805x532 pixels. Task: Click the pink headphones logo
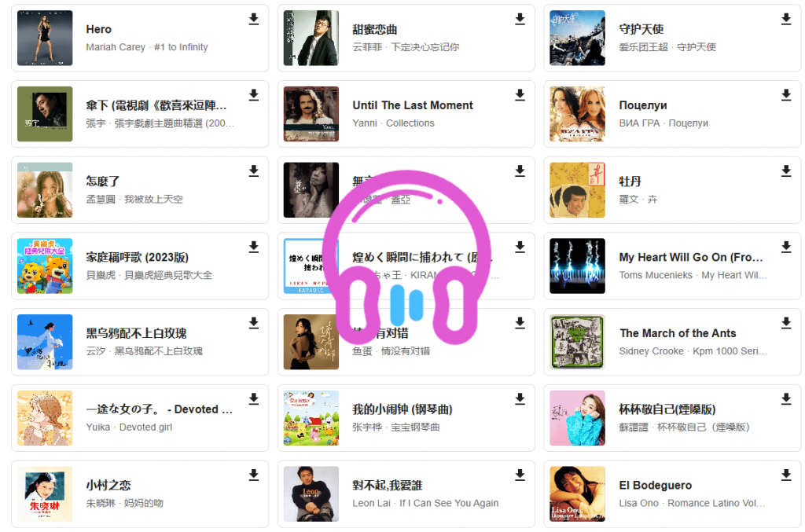point(406,258)
